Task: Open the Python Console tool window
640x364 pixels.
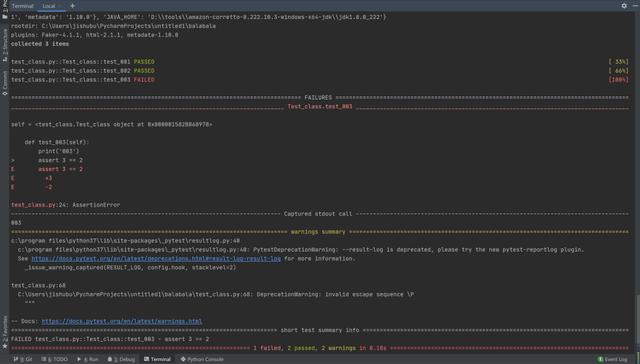Action: click(202, 359)
